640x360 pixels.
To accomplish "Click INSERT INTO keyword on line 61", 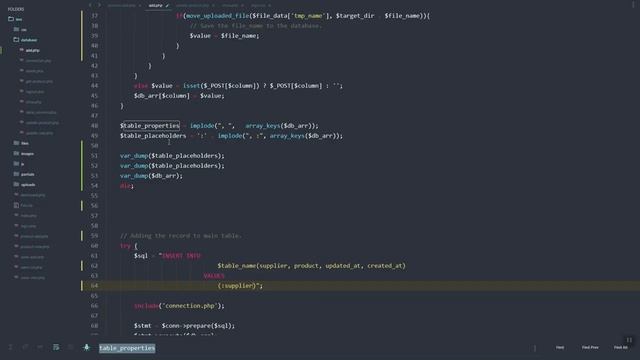I will pos(182,256).
